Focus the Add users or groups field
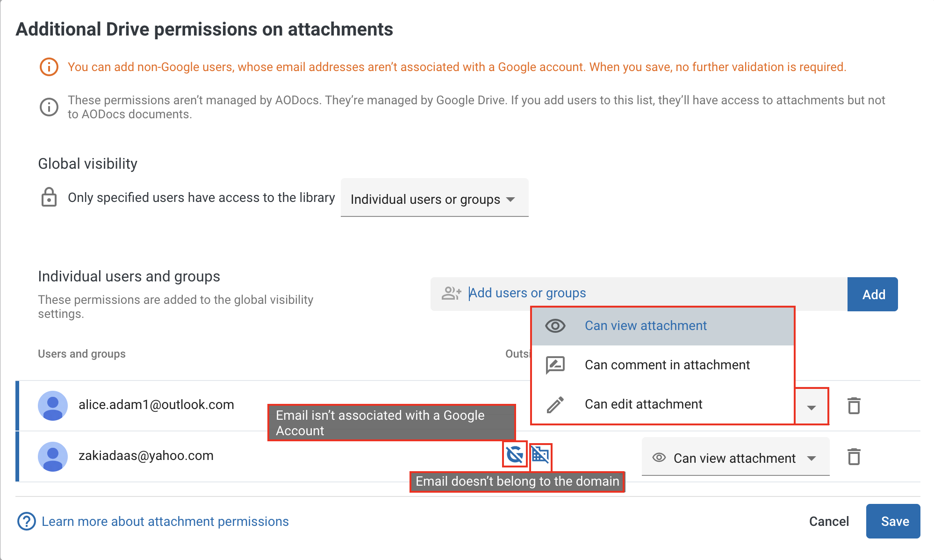934x560 pixels. tap(639, 294)
